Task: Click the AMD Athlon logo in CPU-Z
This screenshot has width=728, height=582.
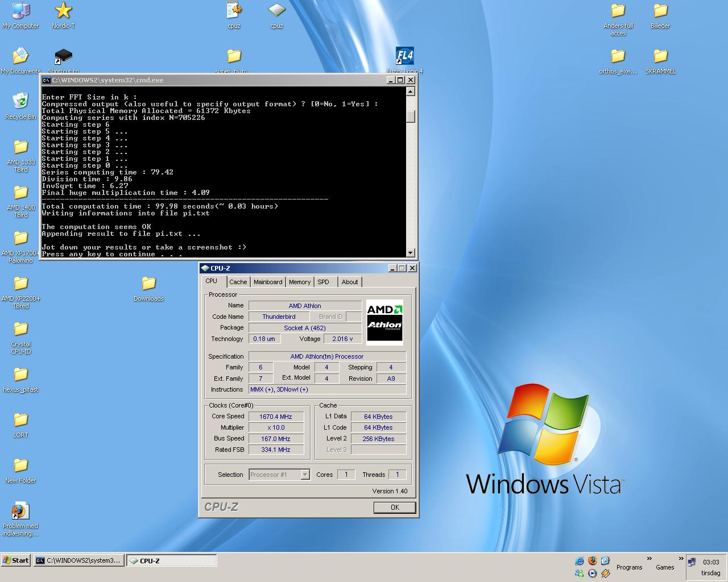Action: click(x=384, y=322)
